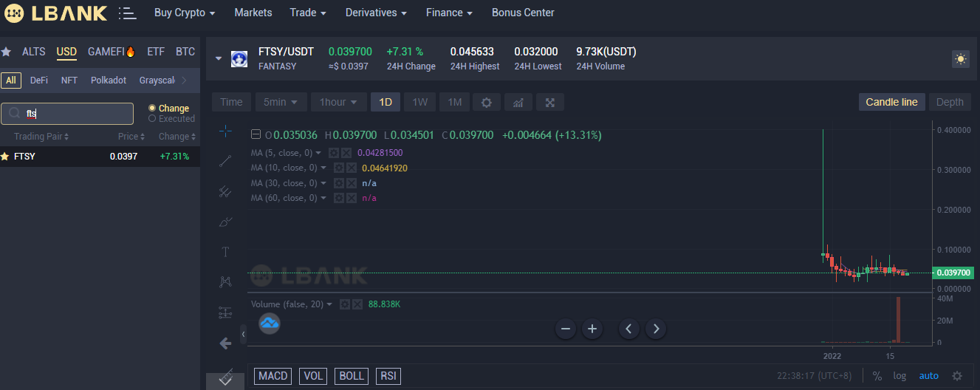Select the pitchfork drawing tool
The image size is (980, 390).
point(226,192)
